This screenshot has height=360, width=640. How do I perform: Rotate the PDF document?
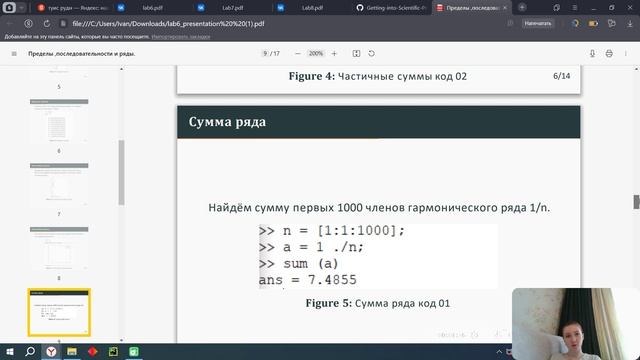371,53
